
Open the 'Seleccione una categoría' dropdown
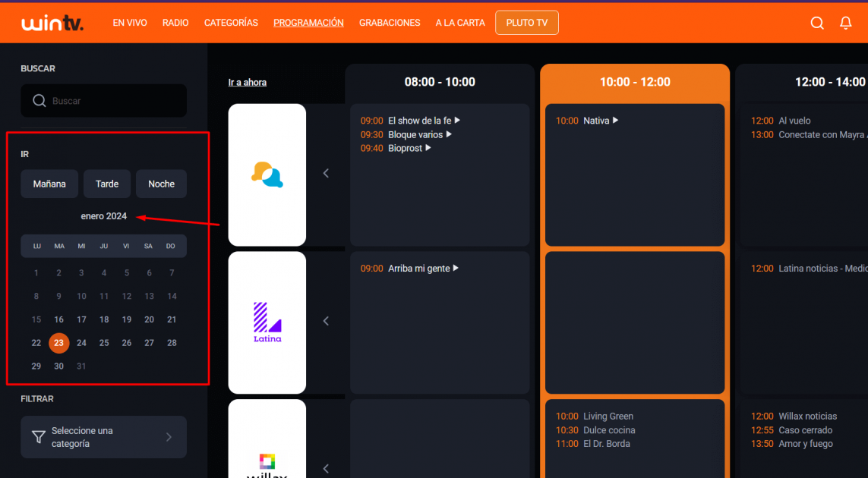(x=103, y=437)
